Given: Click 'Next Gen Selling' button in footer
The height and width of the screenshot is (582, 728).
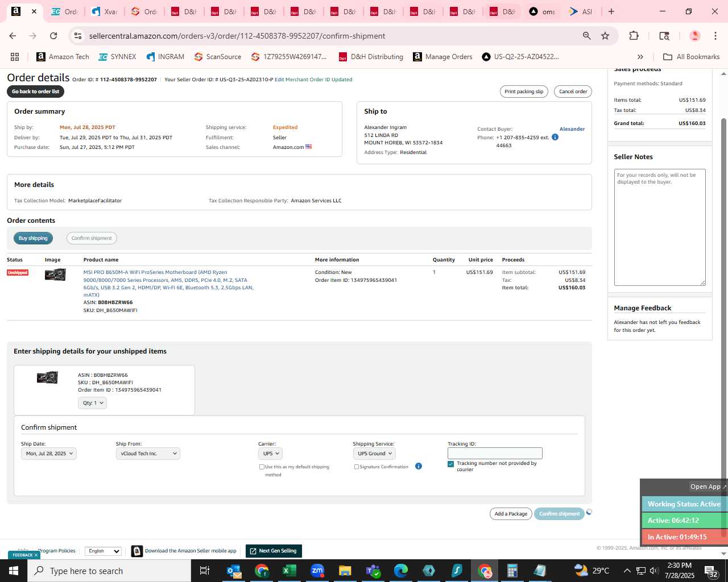Looking at the screenshot, I should 274,551.
